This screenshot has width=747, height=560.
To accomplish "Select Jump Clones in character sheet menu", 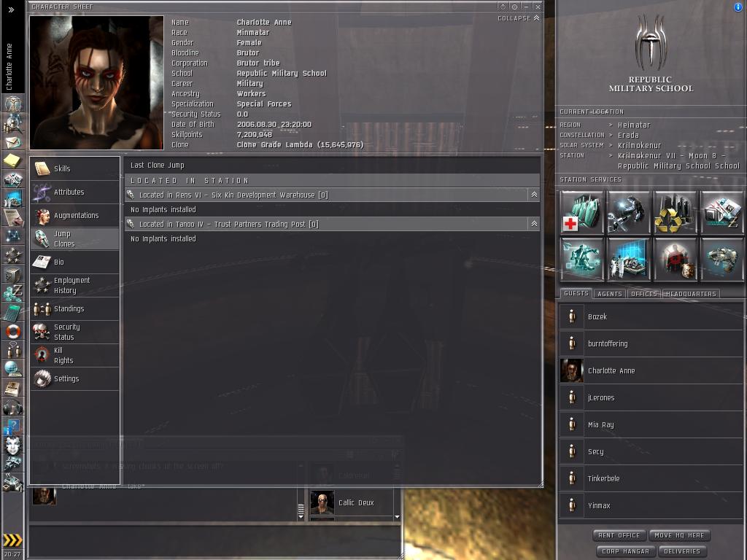I will 75,238.
